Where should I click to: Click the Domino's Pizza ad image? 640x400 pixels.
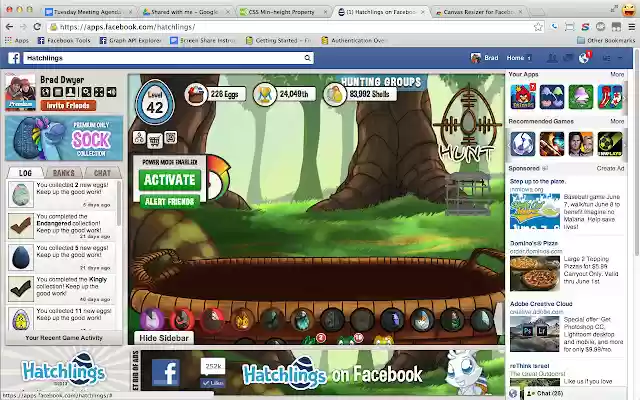pos(535,273)
